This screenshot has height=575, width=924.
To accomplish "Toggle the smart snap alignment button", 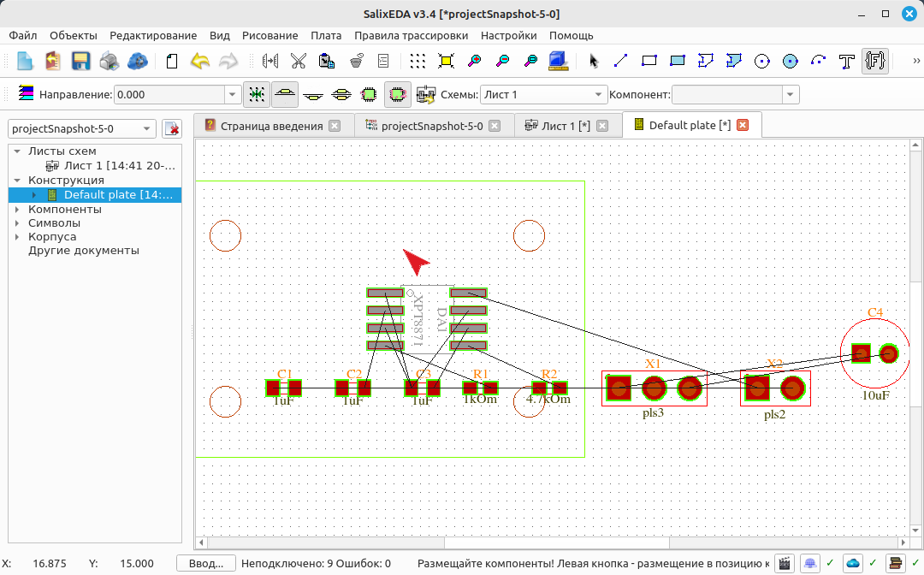I will 257,94.
